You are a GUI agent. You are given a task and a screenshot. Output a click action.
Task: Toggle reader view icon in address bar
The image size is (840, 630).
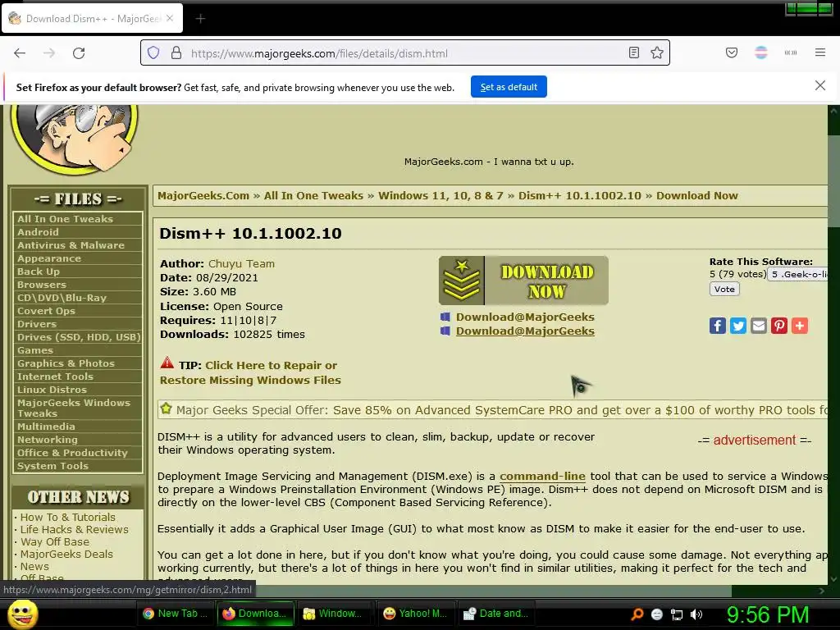tap(634, 52)
